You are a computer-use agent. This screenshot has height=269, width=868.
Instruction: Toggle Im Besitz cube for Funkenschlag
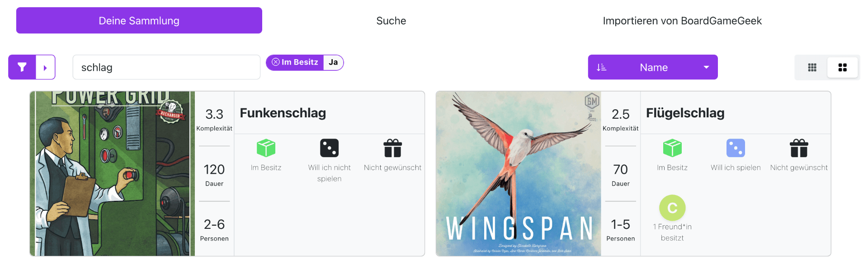coord(266,148)
